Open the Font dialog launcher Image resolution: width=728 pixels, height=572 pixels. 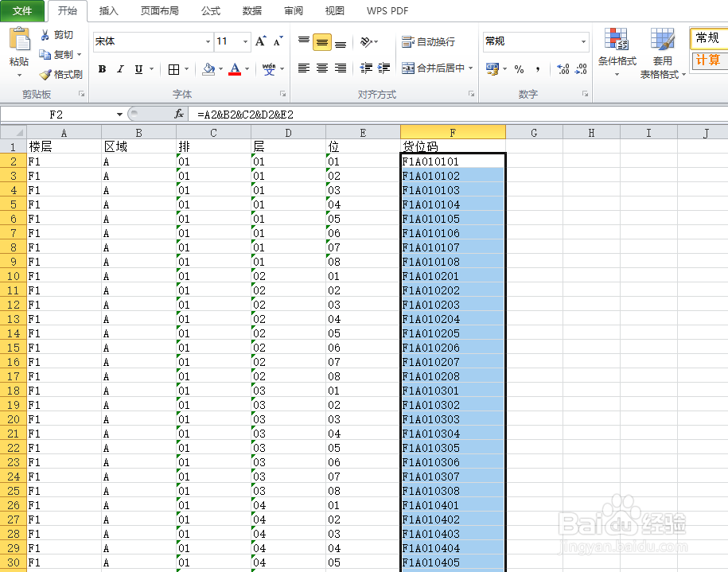pyautogui.click(x=282, y=94)
